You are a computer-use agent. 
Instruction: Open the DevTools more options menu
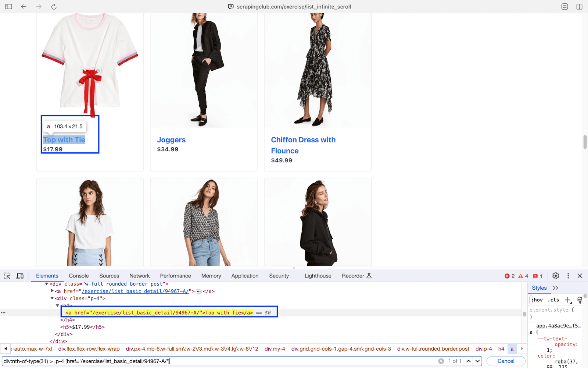pyautogui.click(x=568, y=276)
